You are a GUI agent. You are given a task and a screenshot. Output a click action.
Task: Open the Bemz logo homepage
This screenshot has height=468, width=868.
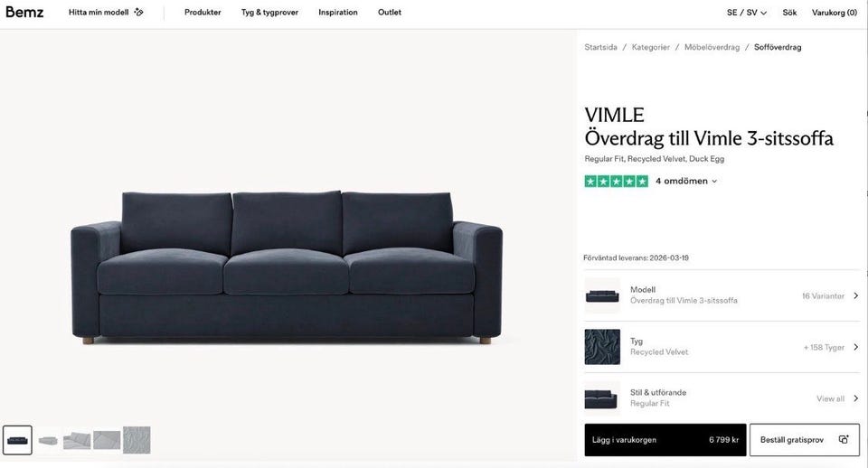tap(24, 12)
